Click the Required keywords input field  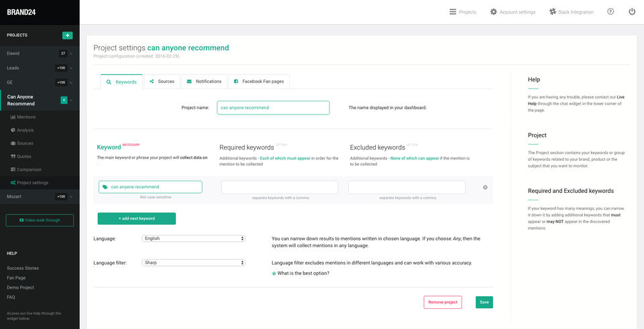[x=280, y=188]
